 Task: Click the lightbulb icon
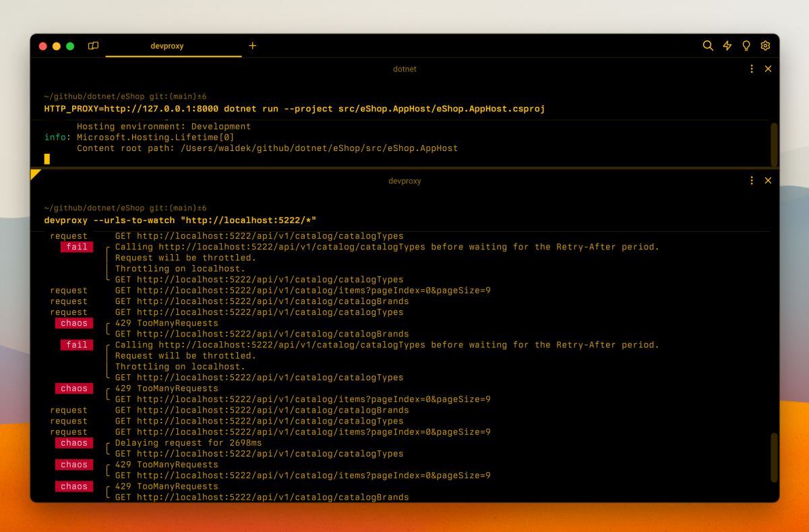[x=746, y=46]
